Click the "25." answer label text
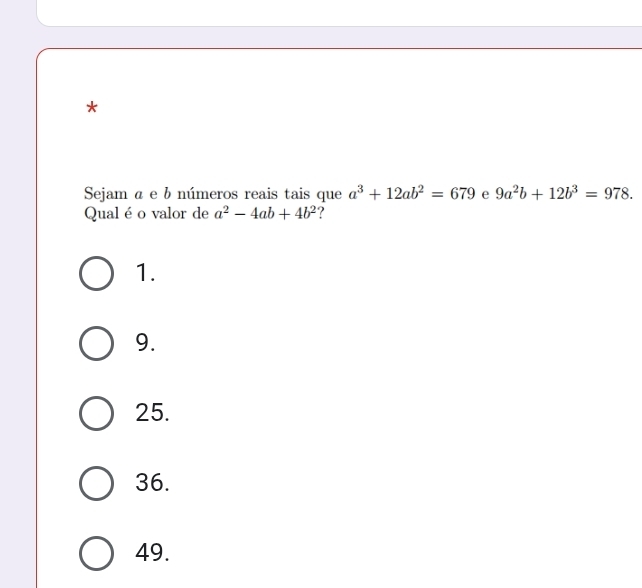The image size is (642, 588). [x=154, y=412]
